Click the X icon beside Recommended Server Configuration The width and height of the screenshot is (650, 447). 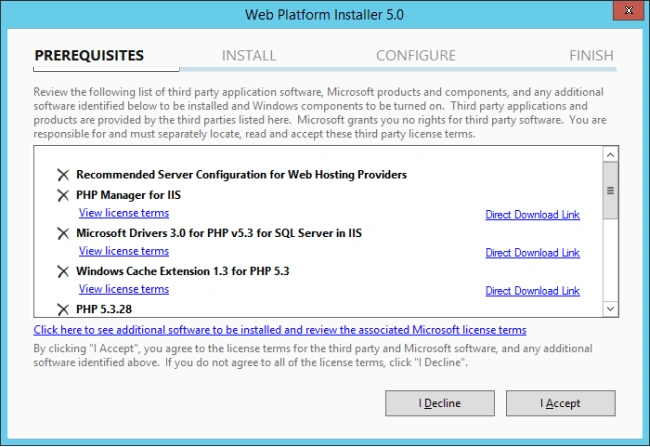(63, 175)
